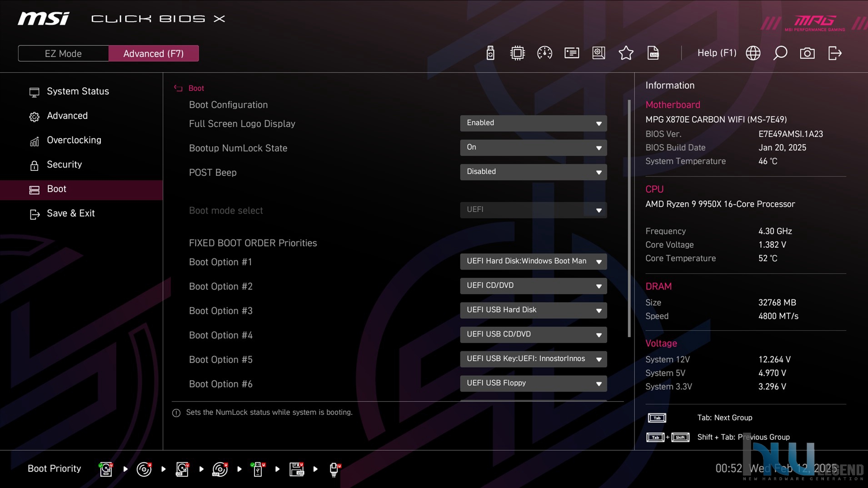Click the FIXED BOOT ORDER Priorities heading
This screenshot has width=868, height=488.
[x=253, y=243]
